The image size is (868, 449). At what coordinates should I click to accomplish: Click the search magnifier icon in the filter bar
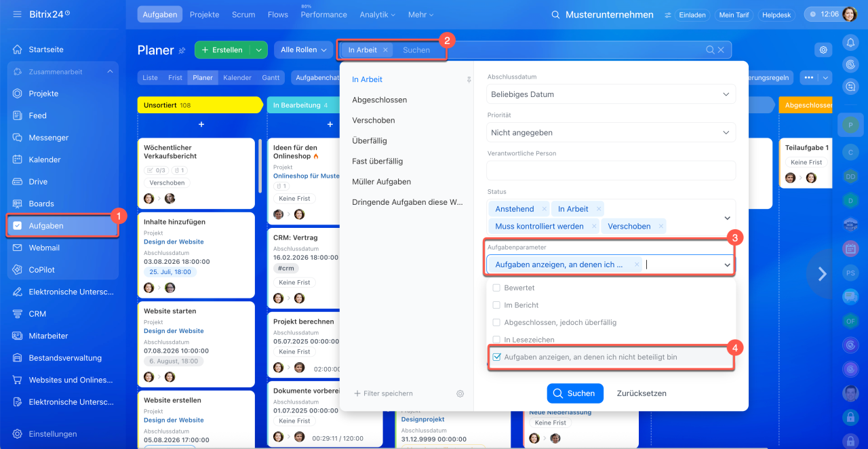pos(710,50)
